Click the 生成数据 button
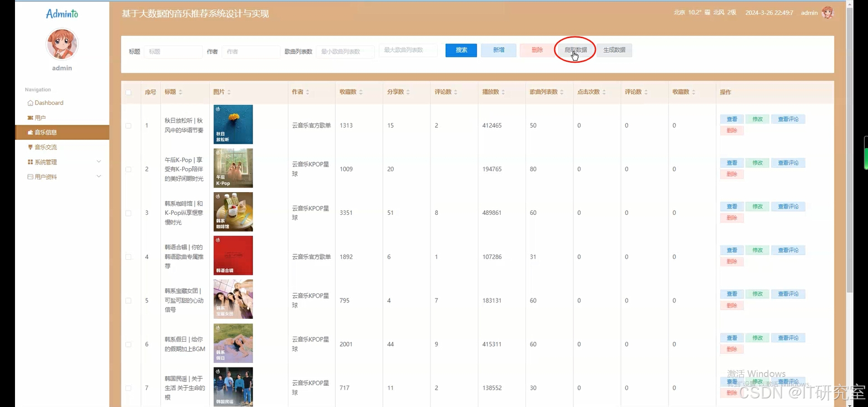The height and width of the screenshot is (407, 868). (x=614, y=50)
